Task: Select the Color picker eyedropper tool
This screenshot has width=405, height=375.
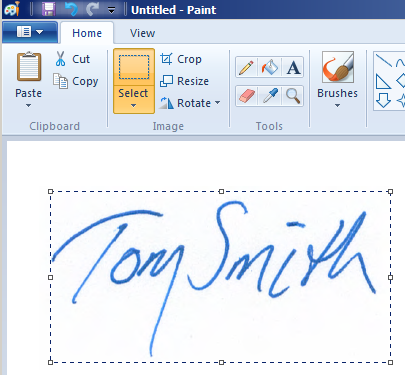Action: pyautogui.click(x=270, y=96)
